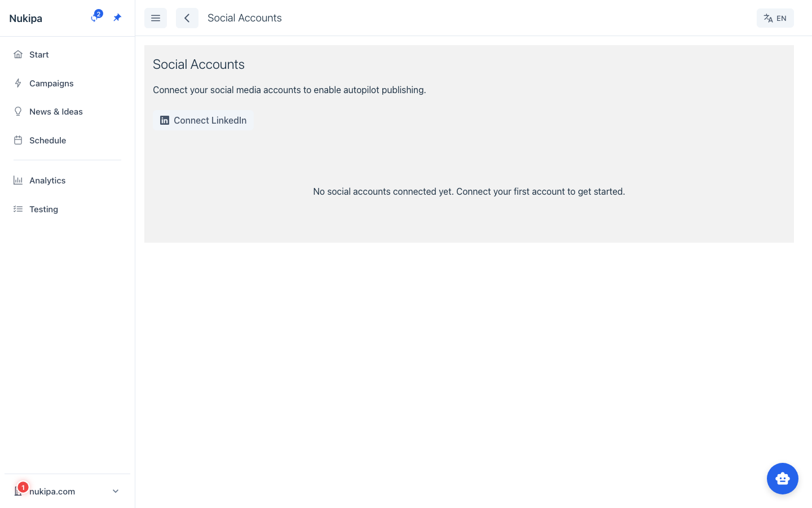
Task: Pin the sidebar using the pin icon
Action: [117, 17]
